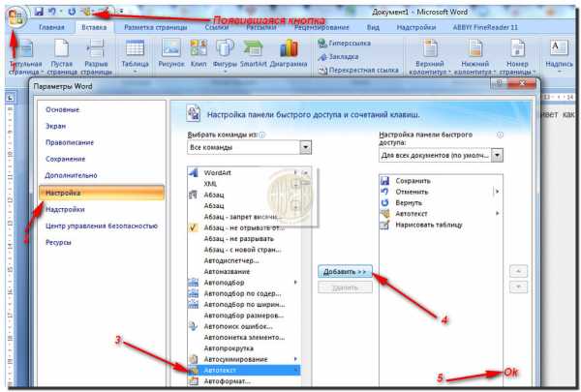This screenshot has width=581, height=392.
Task: Open the Дополнительно options category
Action: click(71, 175)
